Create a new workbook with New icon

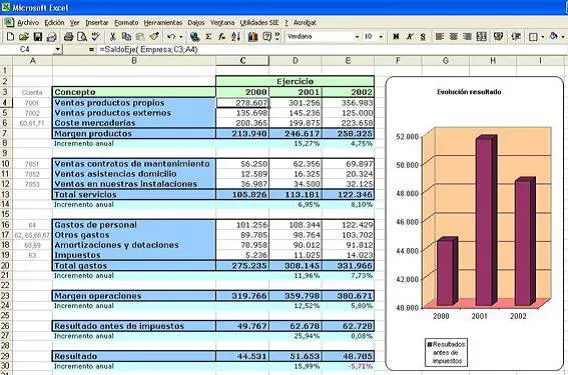click(11, 37)
